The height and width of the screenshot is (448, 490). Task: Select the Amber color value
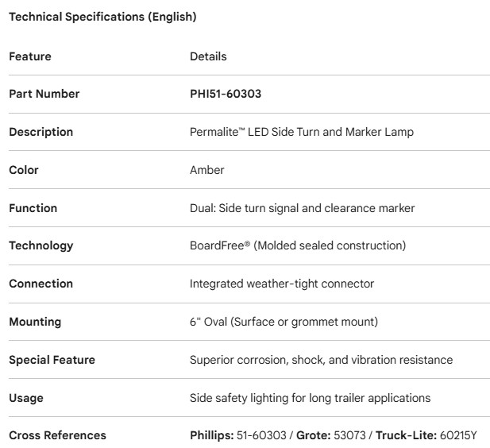pyautogui.click(x=207, y=170)
